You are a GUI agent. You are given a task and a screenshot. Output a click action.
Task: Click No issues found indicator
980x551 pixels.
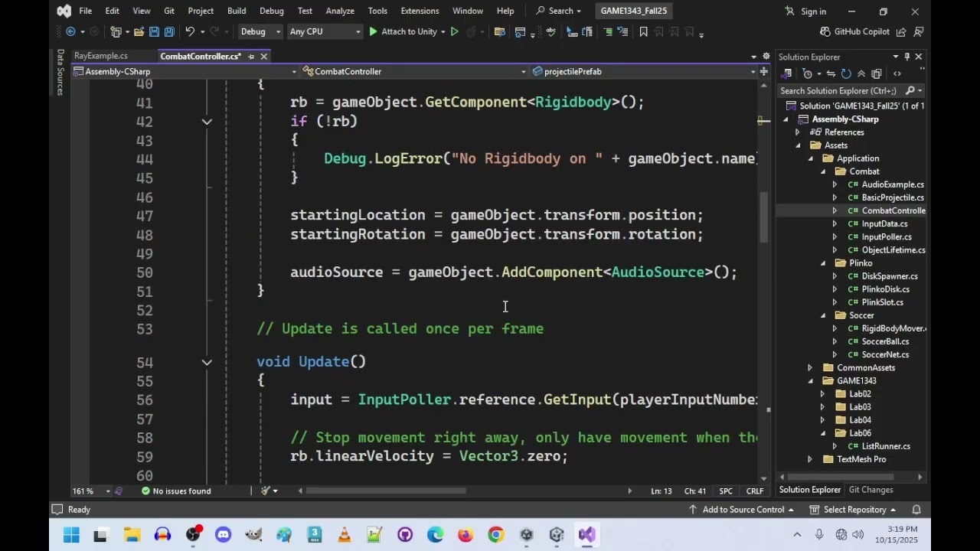[175, 491]
